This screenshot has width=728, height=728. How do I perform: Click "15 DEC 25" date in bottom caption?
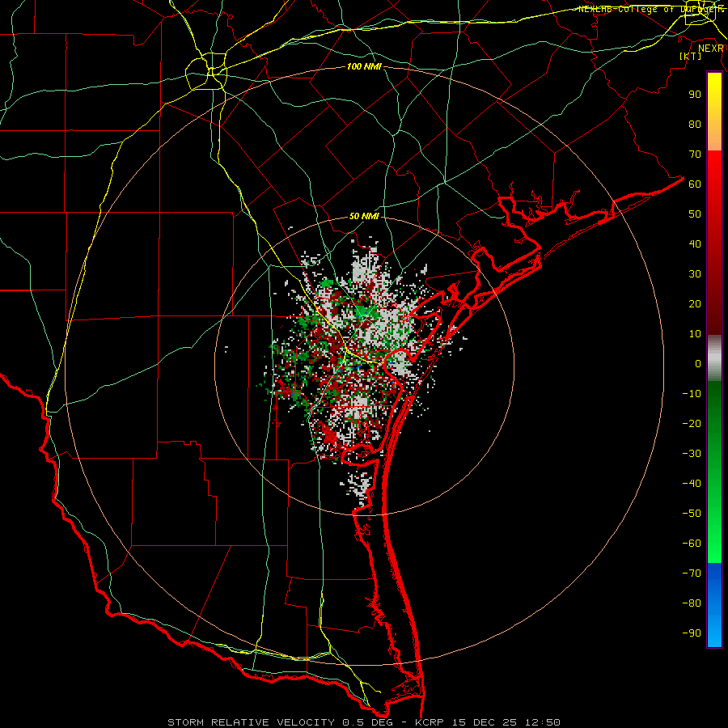click(485, 722)
